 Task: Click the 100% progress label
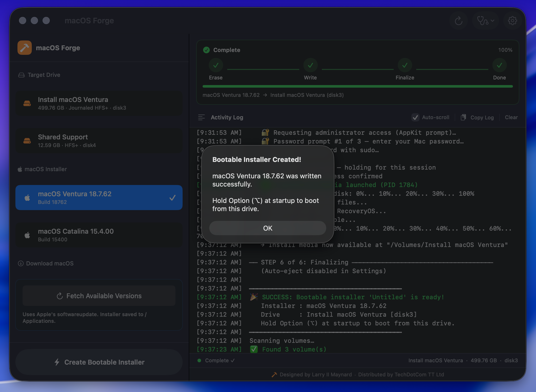(x=505, y=50)
